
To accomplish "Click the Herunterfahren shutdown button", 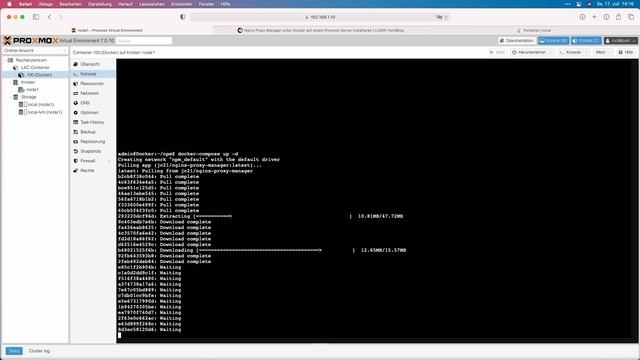I will click(529, 52).
